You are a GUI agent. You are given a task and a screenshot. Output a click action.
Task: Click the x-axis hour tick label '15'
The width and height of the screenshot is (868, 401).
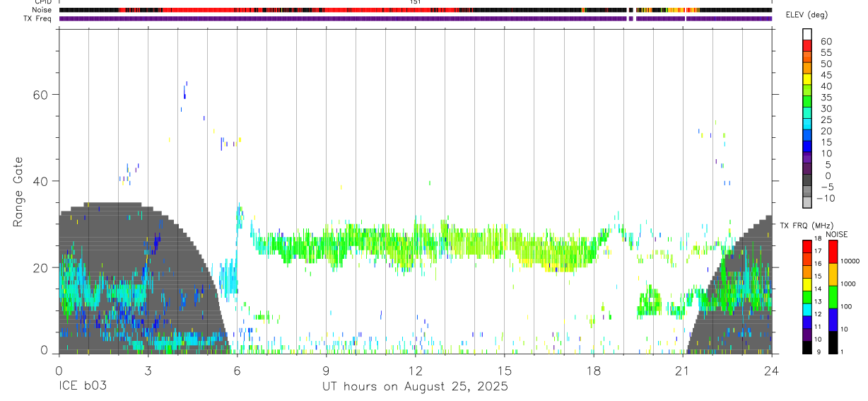point(505,369)
